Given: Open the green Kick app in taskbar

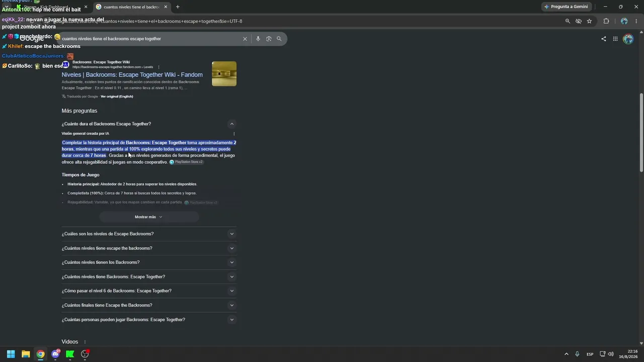Looking at the screenshot, I should tap(70, 354).
